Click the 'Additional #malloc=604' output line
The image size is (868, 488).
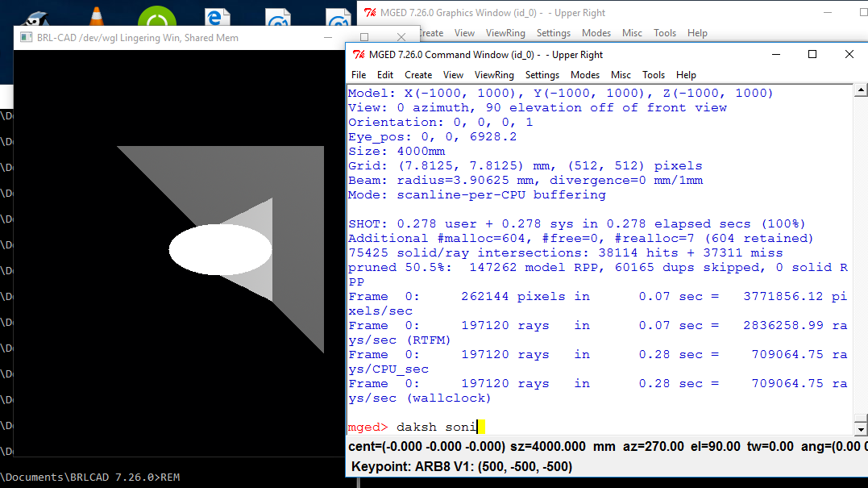581,238
